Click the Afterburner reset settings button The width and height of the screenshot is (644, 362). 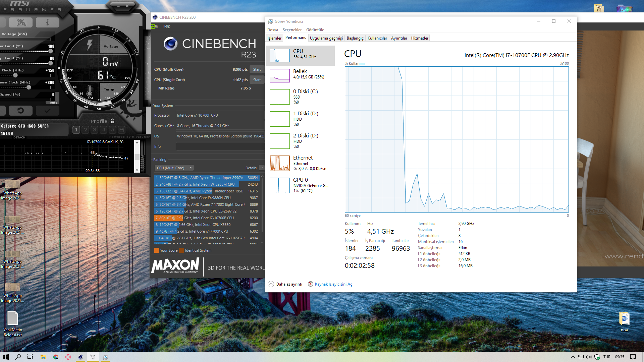point(20,110)
